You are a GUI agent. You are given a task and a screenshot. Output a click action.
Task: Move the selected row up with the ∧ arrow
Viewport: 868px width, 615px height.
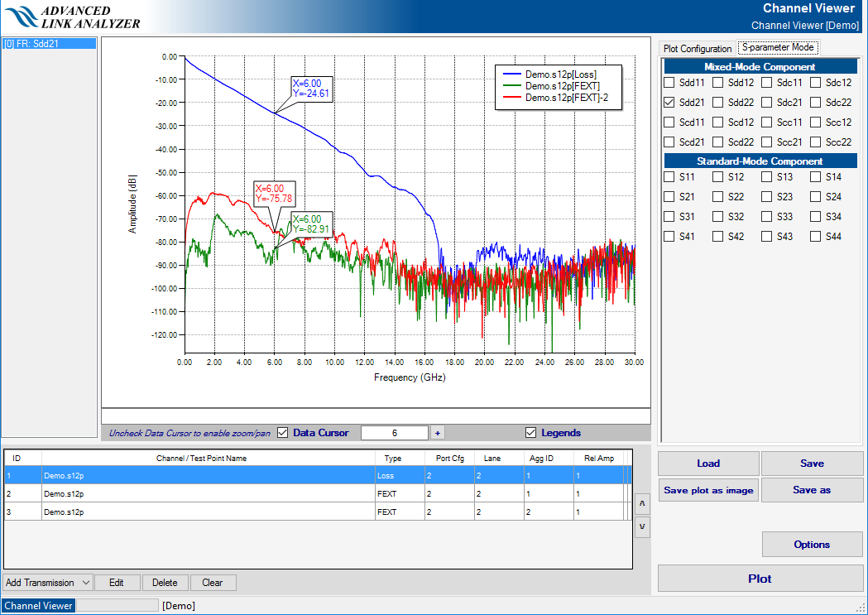643,502
